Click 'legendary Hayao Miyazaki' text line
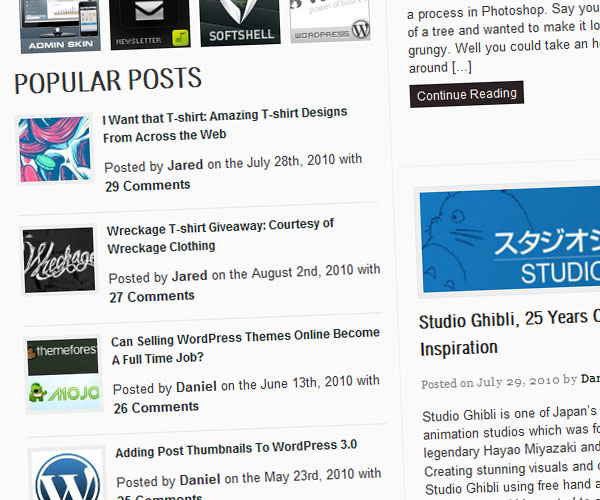The height and width of the screenshot is (500, 600). (x=511, y=450)
